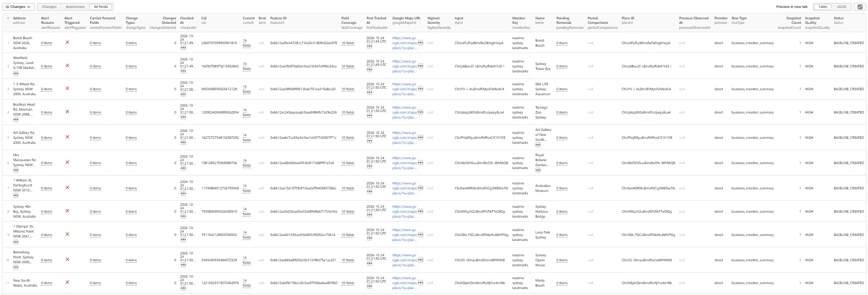Image resolution: width=868 pixels, height=295 pixels.
Task: Click monitor key cell in Taronga Zoo row
Action: (520, 113)
